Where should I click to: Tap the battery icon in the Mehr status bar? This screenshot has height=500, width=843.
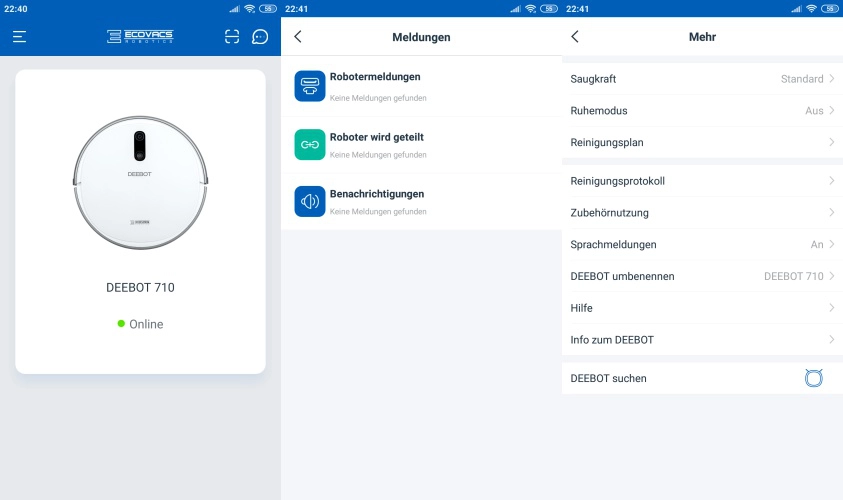[830, 9]
